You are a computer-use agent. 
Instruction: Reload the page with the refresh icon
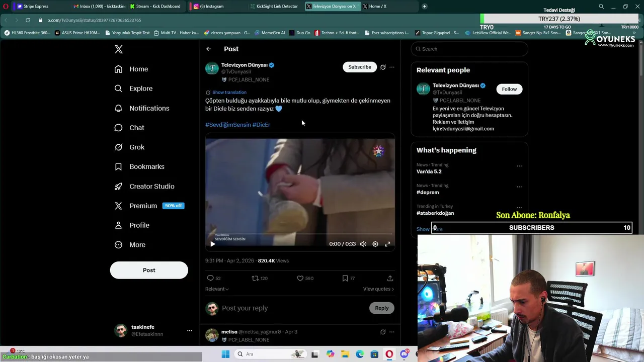point(28,20)
